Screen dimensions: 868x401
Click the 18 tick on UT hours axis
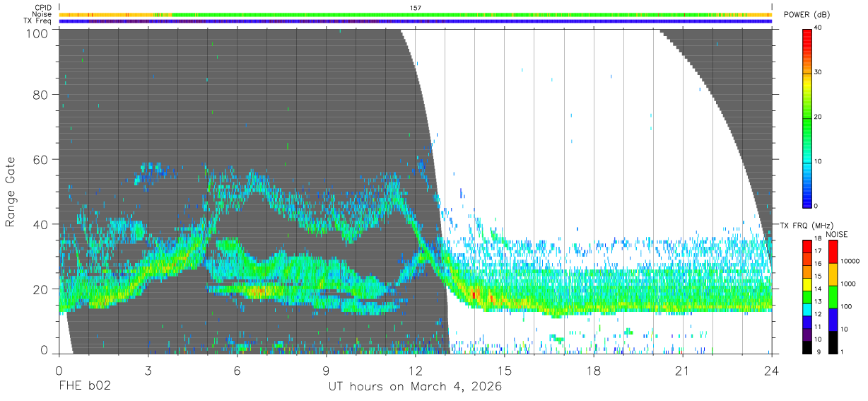[594, 371]
